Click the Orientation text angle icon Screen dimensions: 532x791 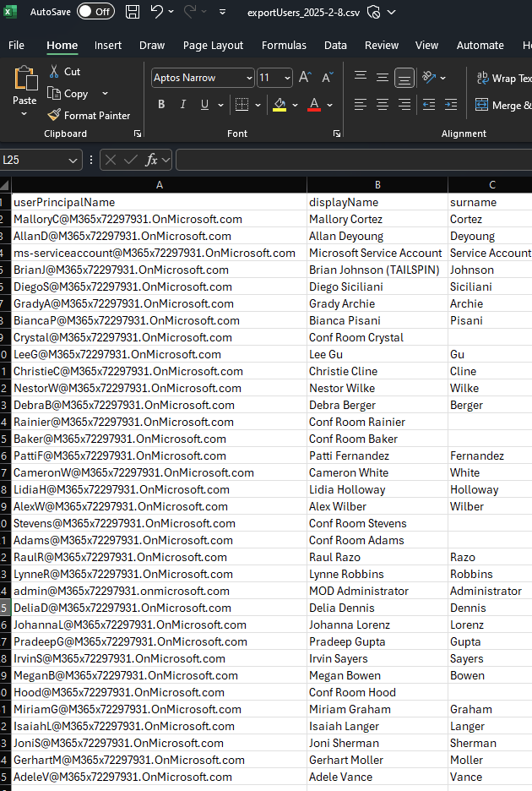point(429,77)
